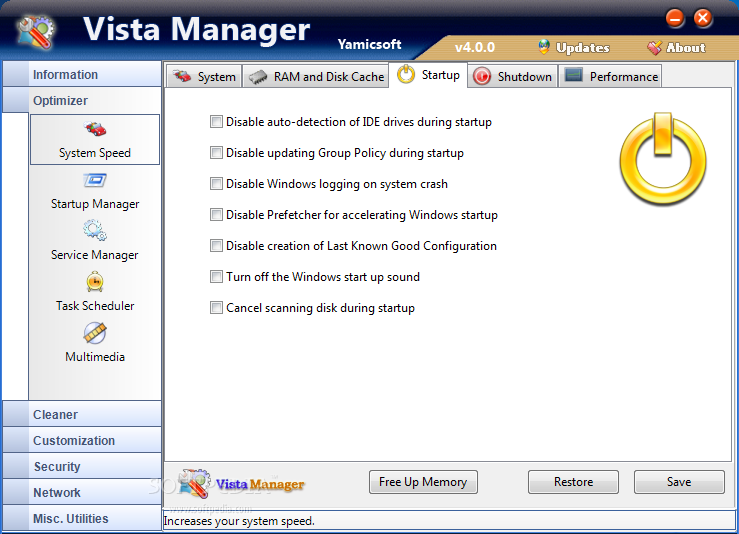Viewport: 739px width, 534px height.
Task: Check Disable Windows logging on system crash
Action: [x=216, y=184]
